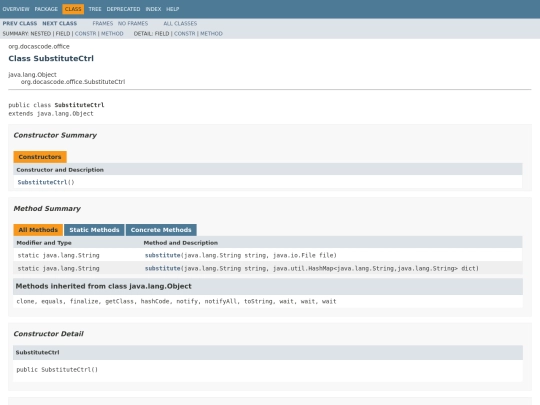
Task: Select 'Methods inherited from class java.lang.Object' heading
Action: [x=104, y=286]
